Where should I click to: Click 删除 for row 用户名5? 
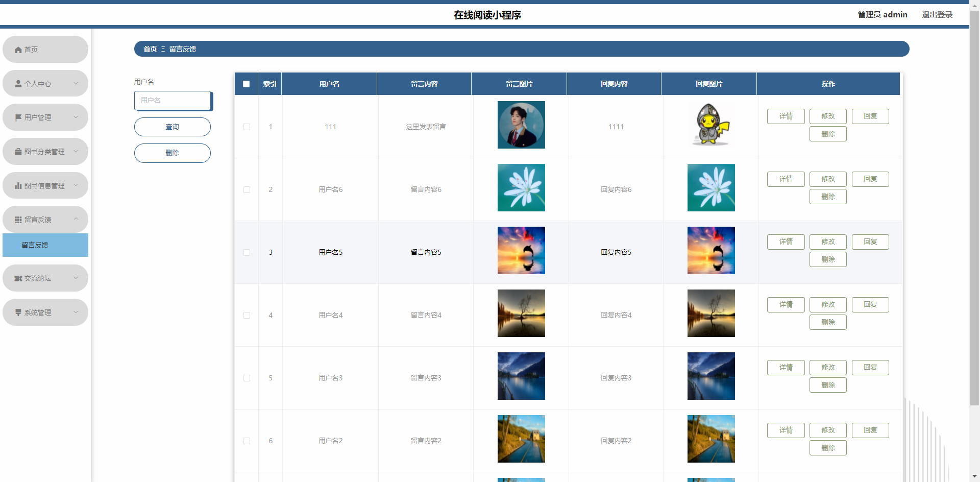click(x=828, y=259)
